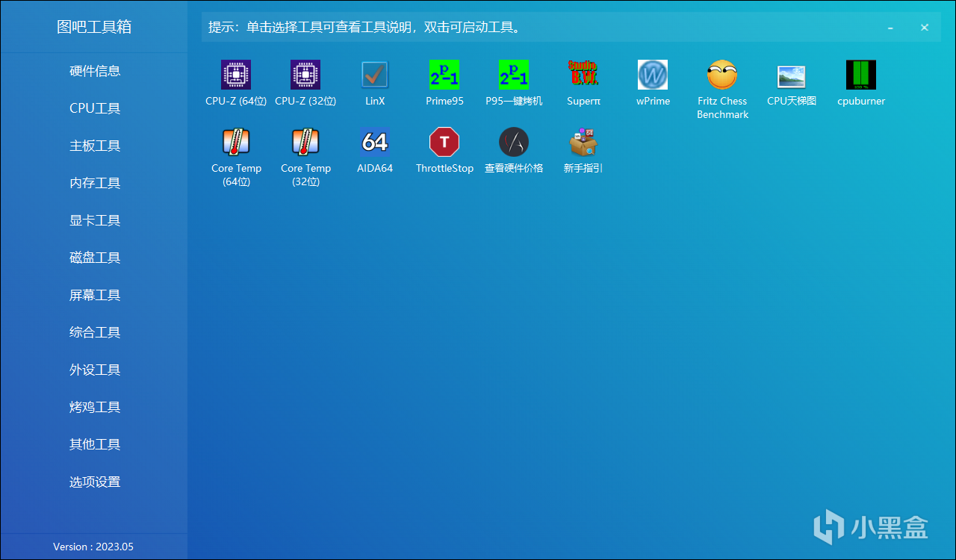The height and width of the screenshot is (560, 956).
Task: Click the LinX checkmark icon
Action: pyautogui.click(x=375, y=75)
